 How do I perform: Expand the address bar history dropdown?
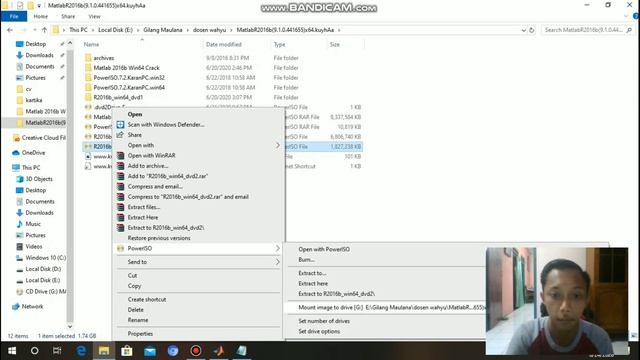pyautogui.click(x=524, y=30)
